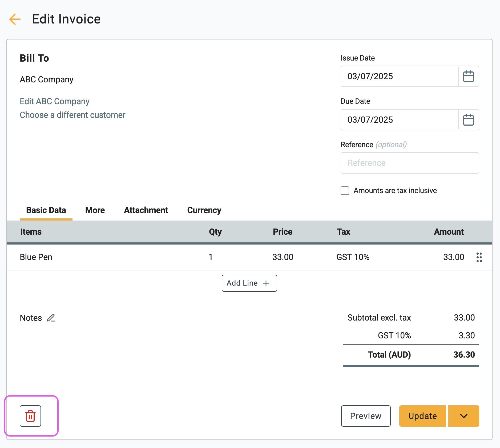The height and width of the screenshot is (448, 500).
Task: Click Blue Pen price 33.00
Action: 283,257
